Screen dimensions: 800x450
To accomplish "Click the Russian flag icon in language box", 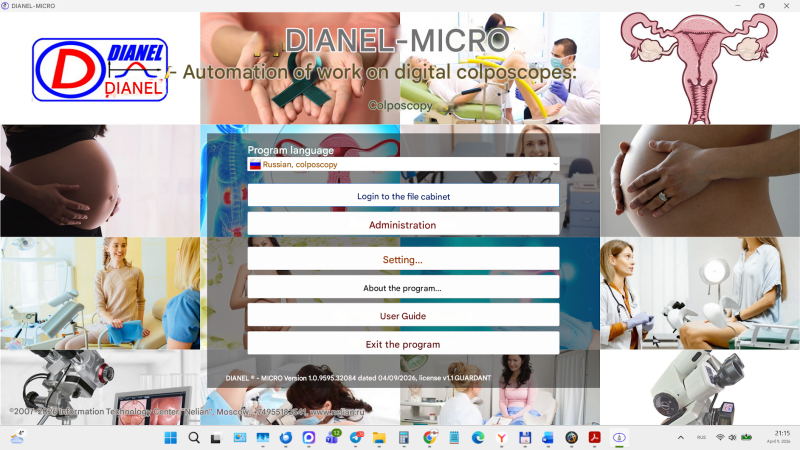I will coord(255,164).
